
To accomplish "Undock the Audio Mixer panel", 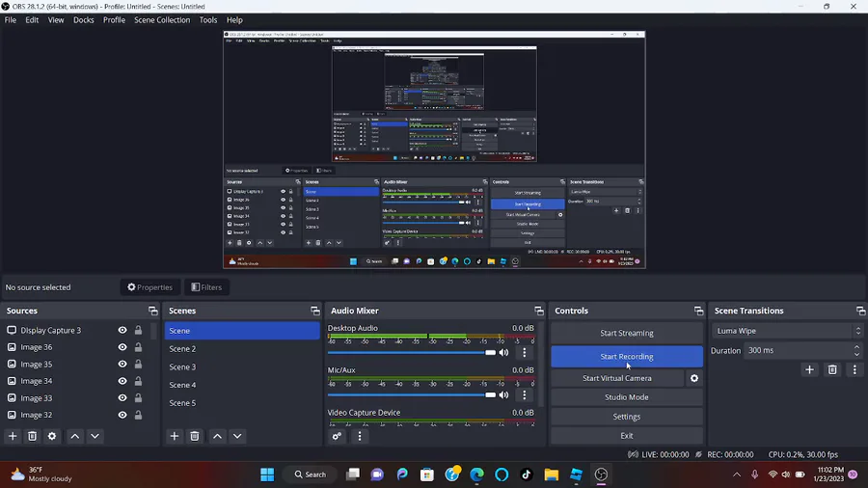I will (x=538, y=311).
